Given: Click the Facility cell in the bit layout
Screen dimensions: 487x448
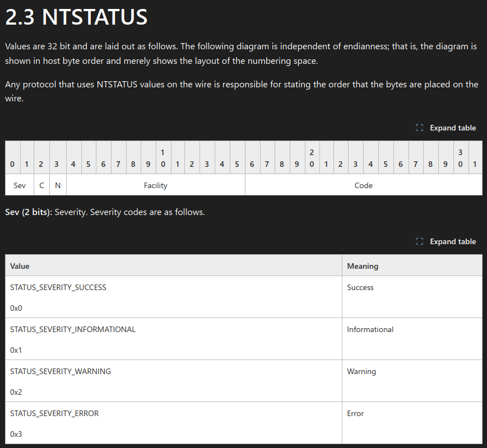Looking at the screenshot, I should [x=156, y=185].
